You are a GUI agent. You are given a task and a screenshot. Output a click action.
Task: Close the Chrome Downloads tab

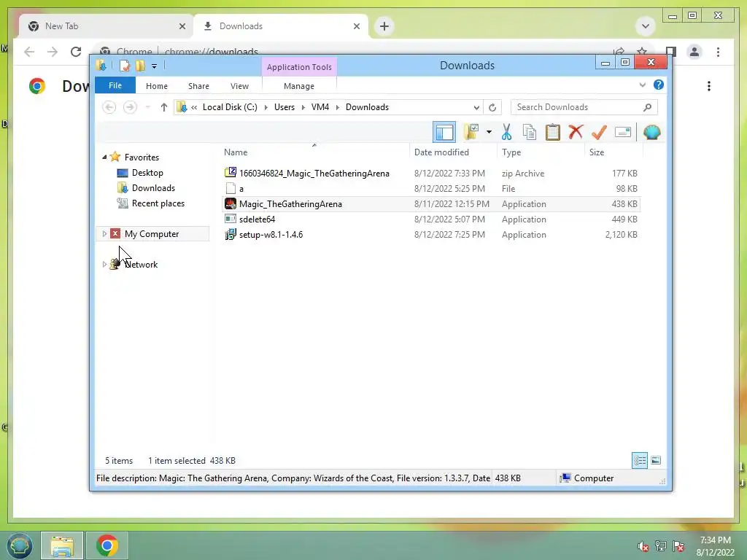[x=356, y=26]
